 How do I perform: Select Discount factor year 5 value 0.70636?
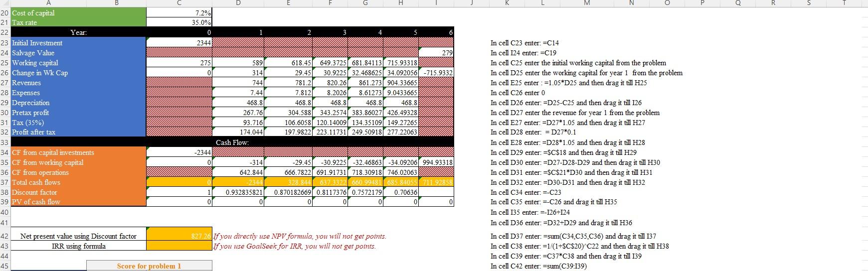tap(401, 192)
